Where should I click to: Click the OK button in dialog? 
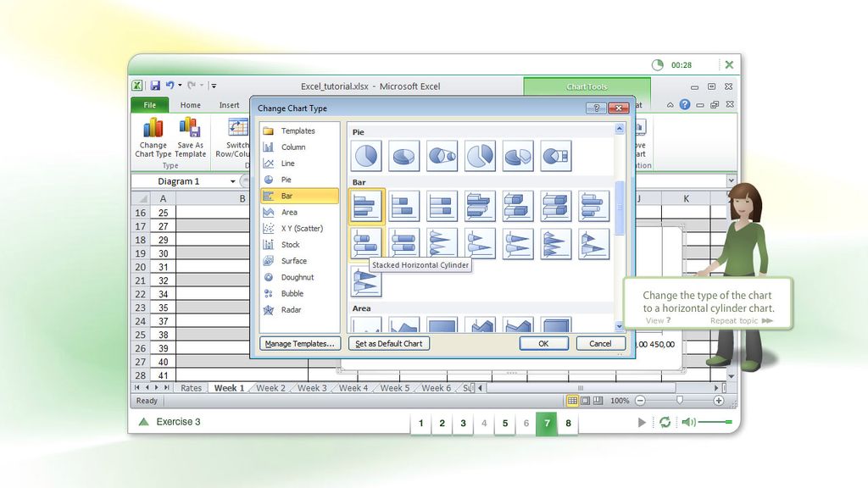click(543, 344)
